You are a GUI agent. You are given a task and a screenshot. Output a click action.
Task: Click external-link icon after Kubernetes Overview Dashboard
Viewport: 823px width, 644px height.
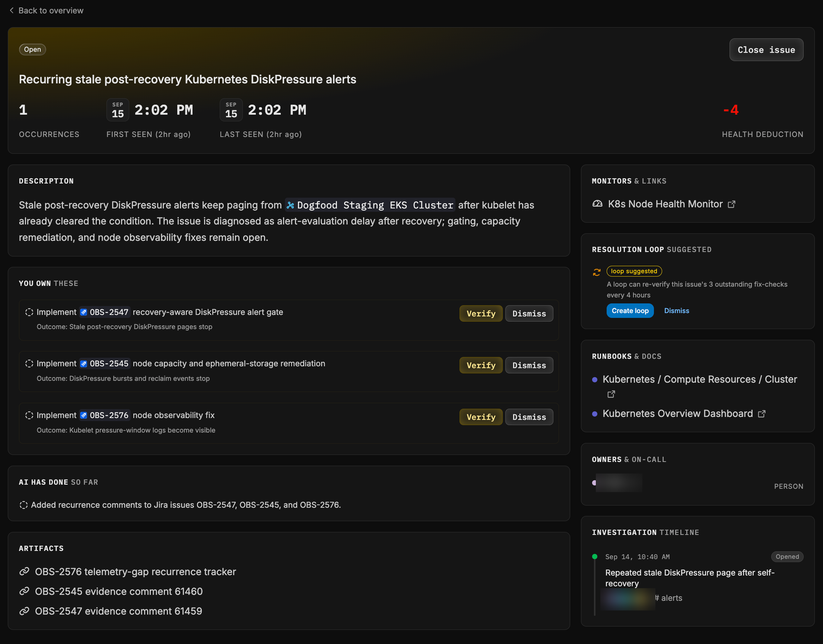coord(762,414)
